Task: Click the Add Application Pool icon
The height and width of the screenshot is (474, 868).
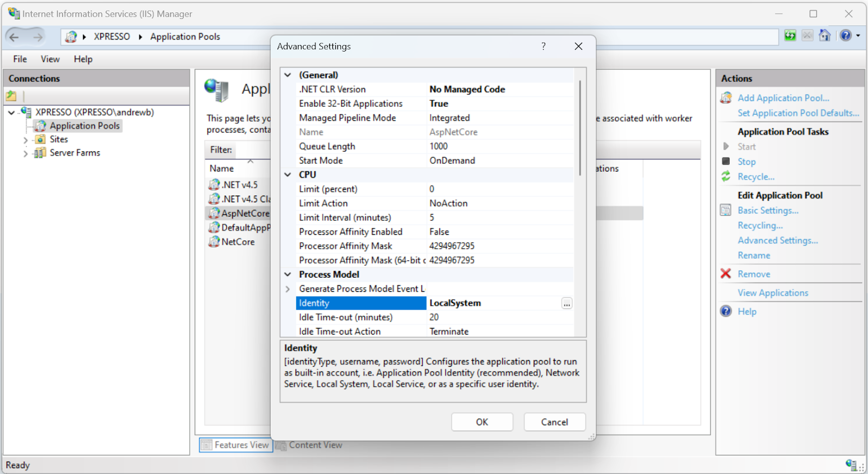Action: tap(726, 98)
